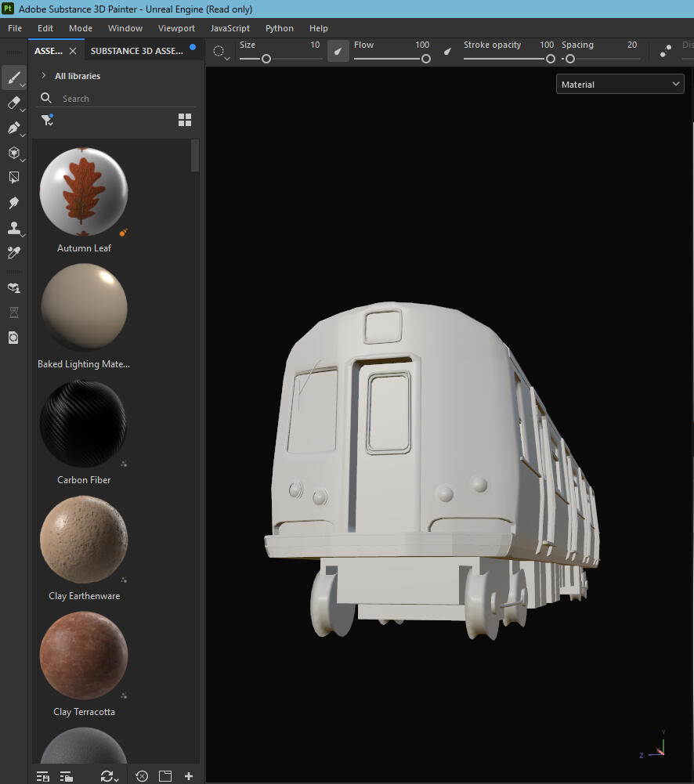Open the assets filter dropdown
The width and height of the screenshot is (694, 784).
tap(47, 120)
